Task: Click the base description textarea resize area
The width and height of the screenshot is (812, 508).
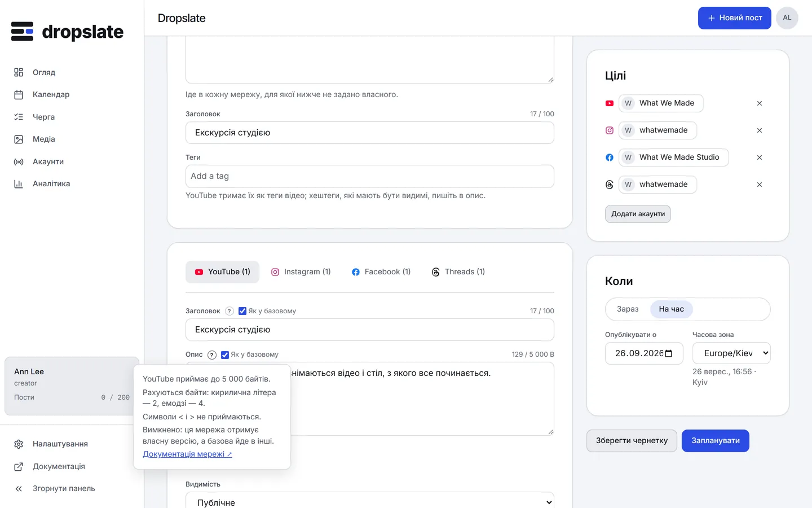Action: coord(550,80)
